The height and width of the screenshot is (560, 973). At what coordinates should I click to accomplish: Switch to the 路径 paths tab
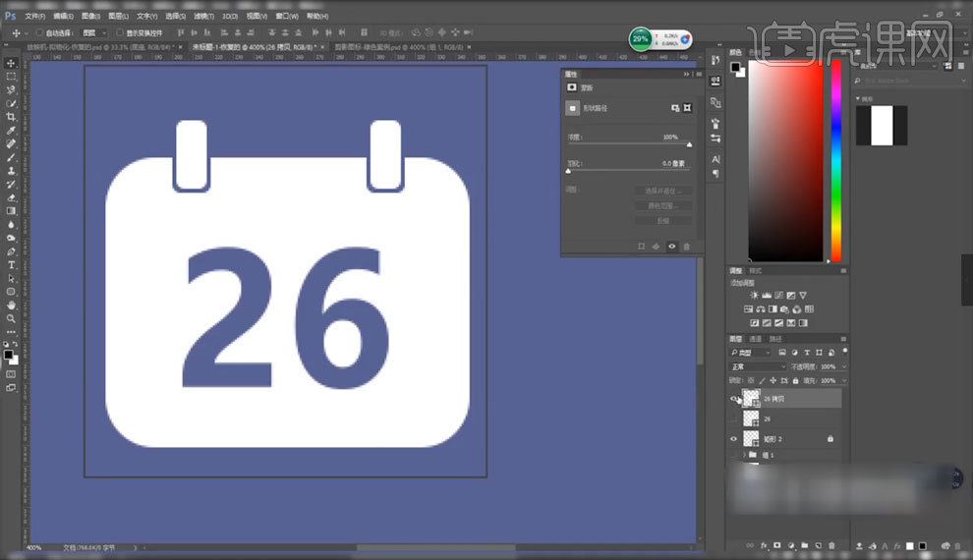click(775, 339)
